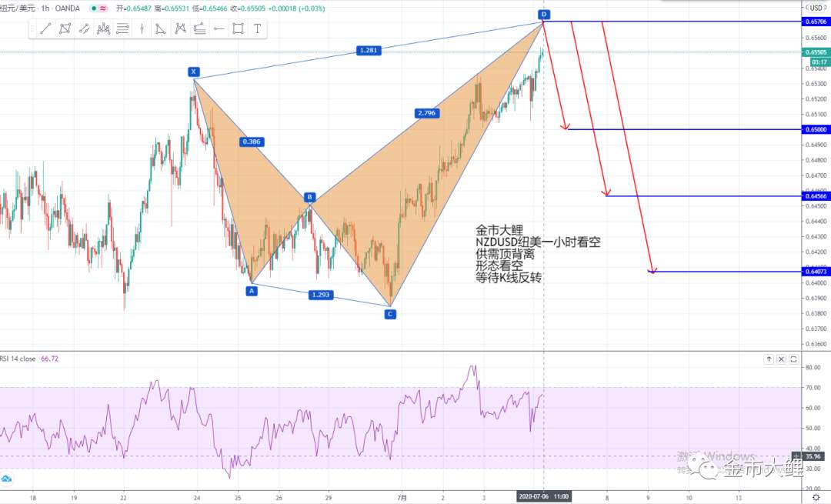Select the Text tool
Screen dimensions: 831x504
point(257,28)
